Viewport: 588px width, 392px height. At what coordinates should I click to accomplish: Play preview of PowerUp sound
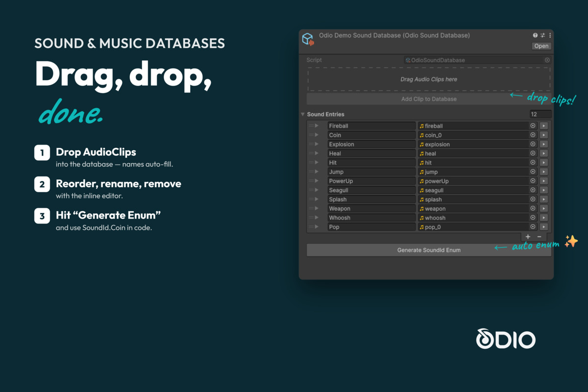[x=543, y=181]
